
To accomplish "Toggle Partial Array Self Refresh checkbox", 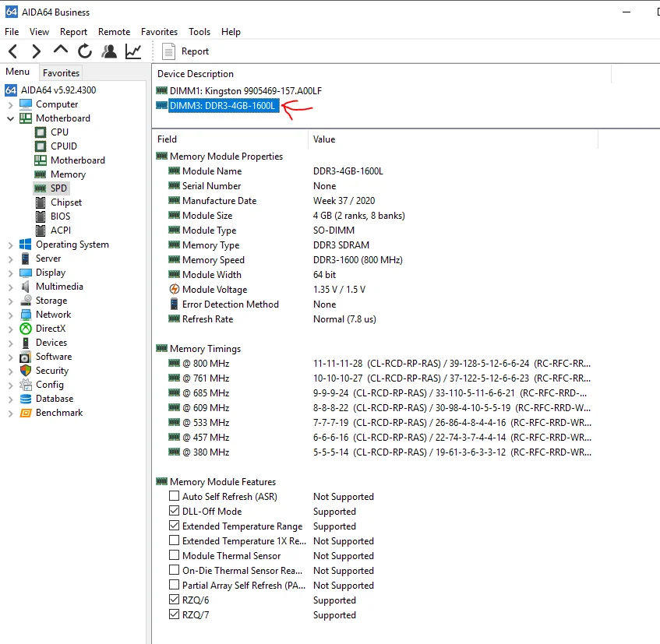I will 174,585.
